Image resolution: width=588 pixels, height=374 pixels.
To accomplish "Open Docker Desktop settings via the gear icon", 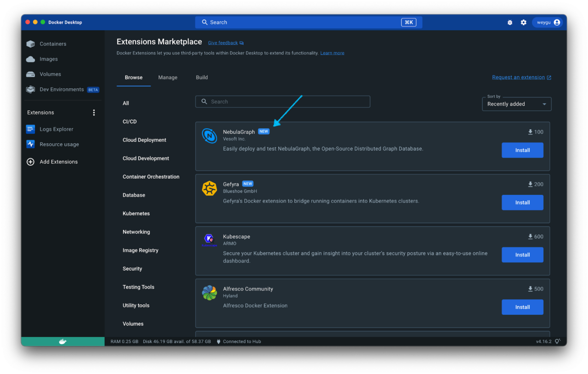I will [x=524, y=22].
